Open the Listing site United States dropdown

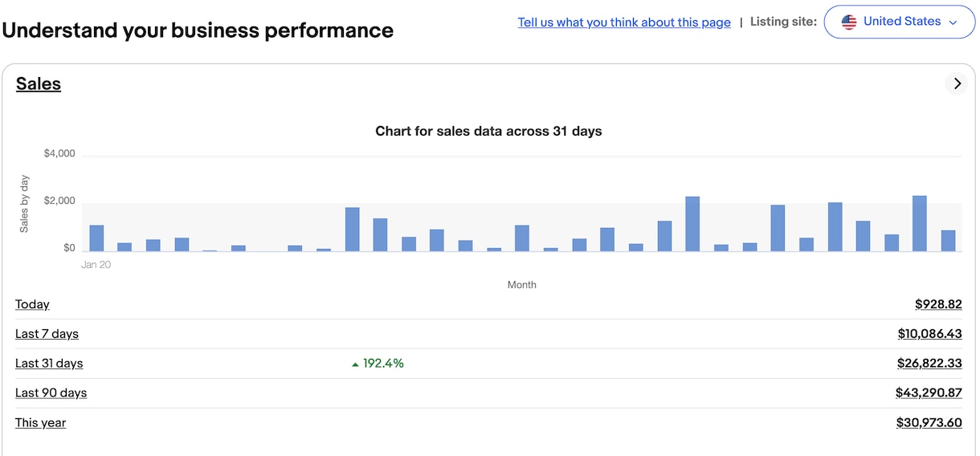[900, 22]
